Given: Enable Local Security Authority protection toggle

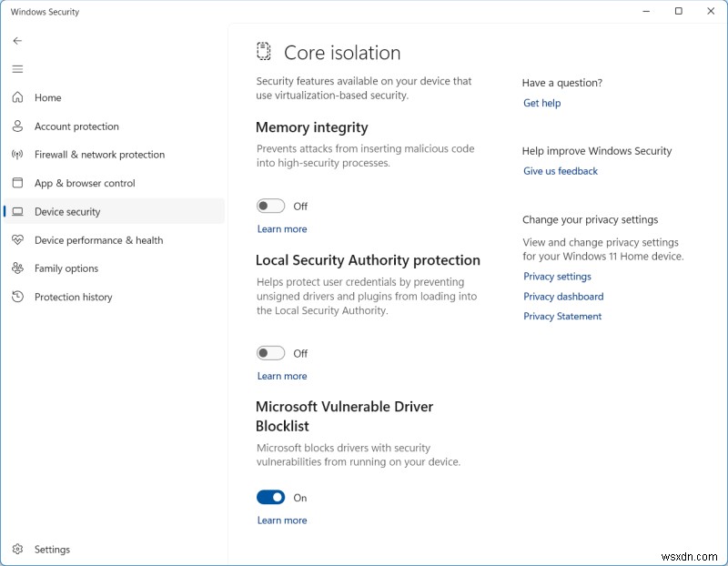Looking at the screenshot, I should 270,353.
